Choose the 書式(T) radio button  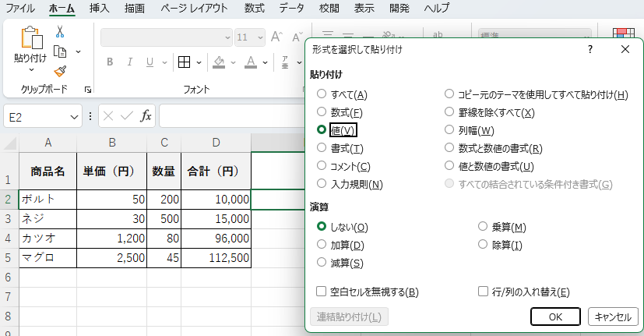click(322, 148)
